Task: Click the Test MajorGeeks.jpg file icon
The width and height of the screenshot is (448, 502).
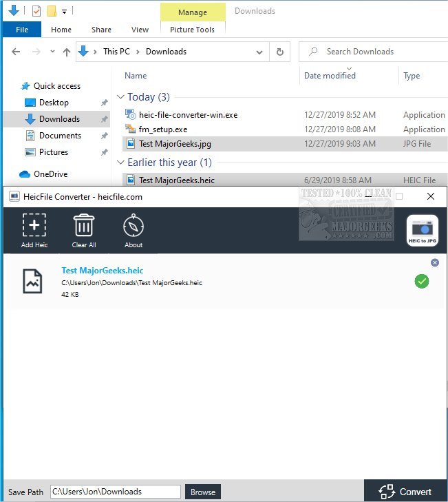Action: [x=131, y=143]
